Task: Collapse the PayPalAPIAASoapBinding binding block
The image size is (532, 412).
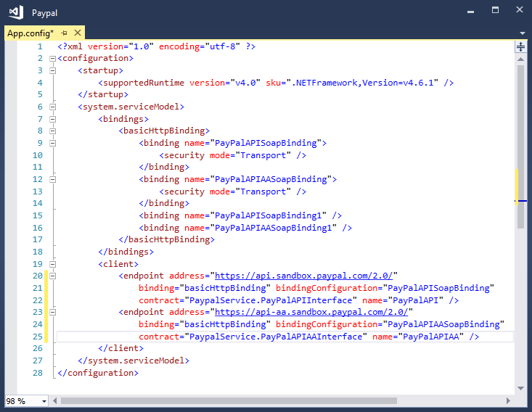Action: click(52, 179)
